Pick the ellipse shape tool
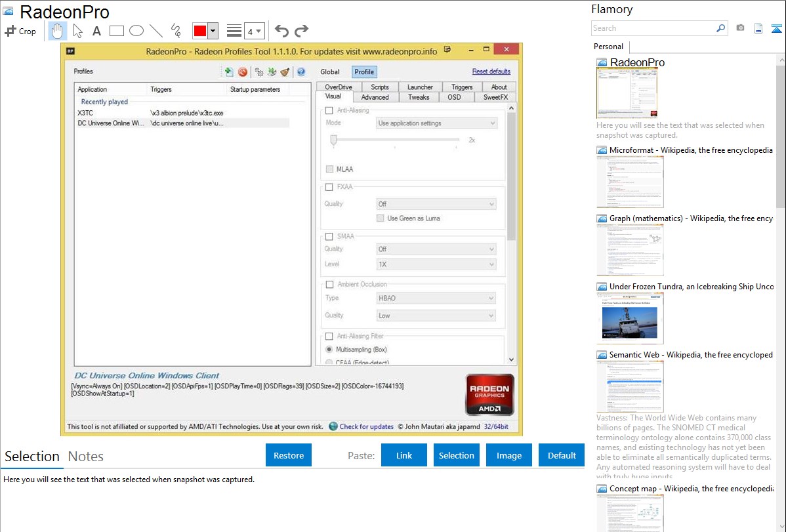 click(136, 31)
